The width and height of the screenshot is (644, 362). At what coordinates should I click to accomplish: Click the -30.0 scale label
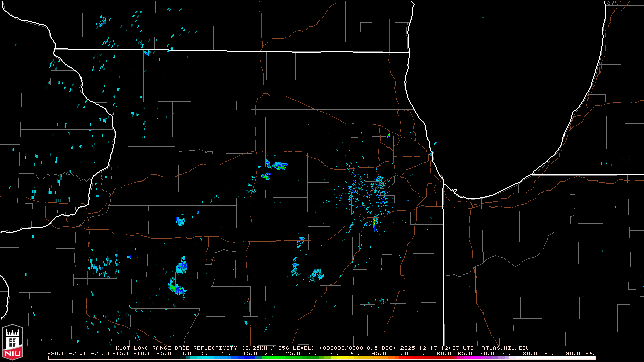point(56,354)
